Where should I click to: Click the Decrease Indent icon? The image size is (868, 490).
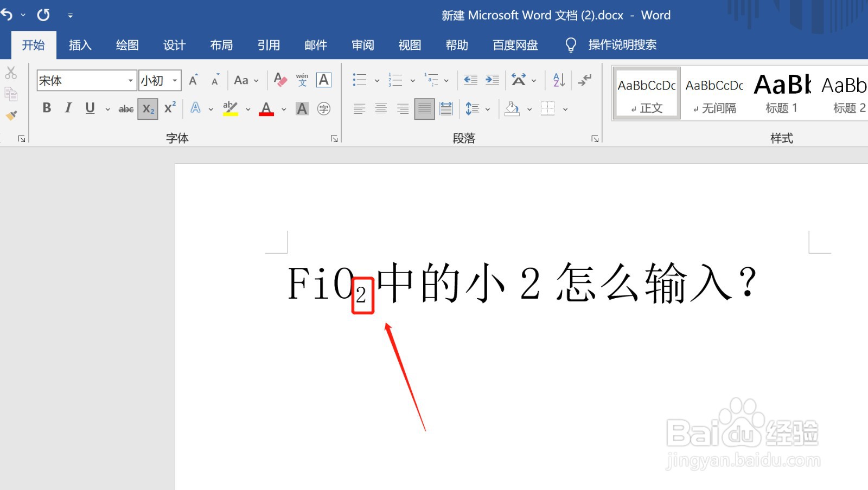coord(470,80)
